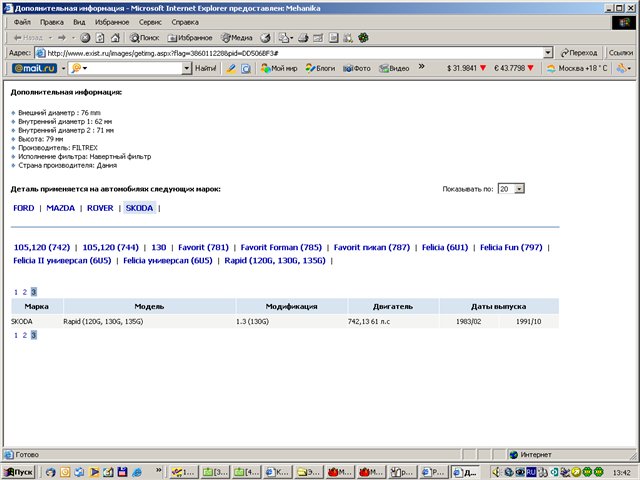Expand hidden quick launch items chevron
This screenshot has width=640, height=480.
point(158,470)
